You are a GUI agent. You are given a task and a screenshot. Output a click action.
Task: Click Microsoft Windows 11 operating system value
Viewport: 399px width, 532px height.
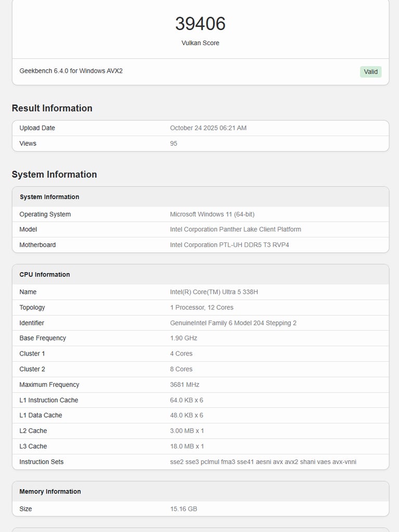point(212,214)
